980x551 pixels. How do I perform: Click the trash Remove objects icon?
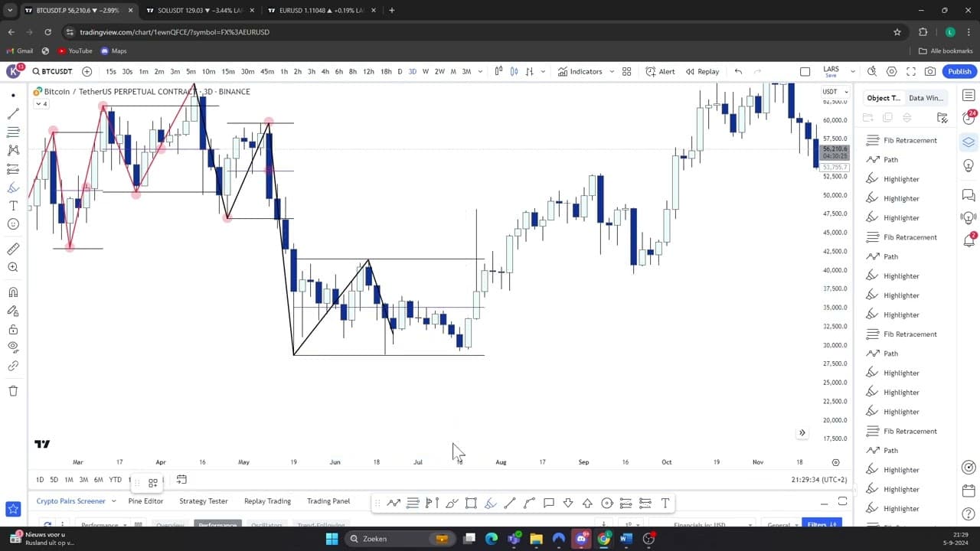click(13, 391)
